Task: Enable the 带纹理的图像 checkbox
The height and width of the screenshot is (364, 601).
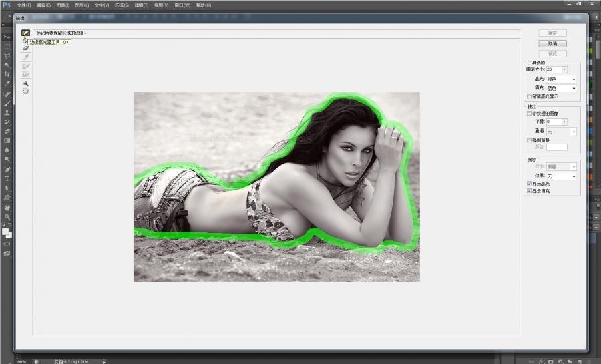Action: click(530, 114)
